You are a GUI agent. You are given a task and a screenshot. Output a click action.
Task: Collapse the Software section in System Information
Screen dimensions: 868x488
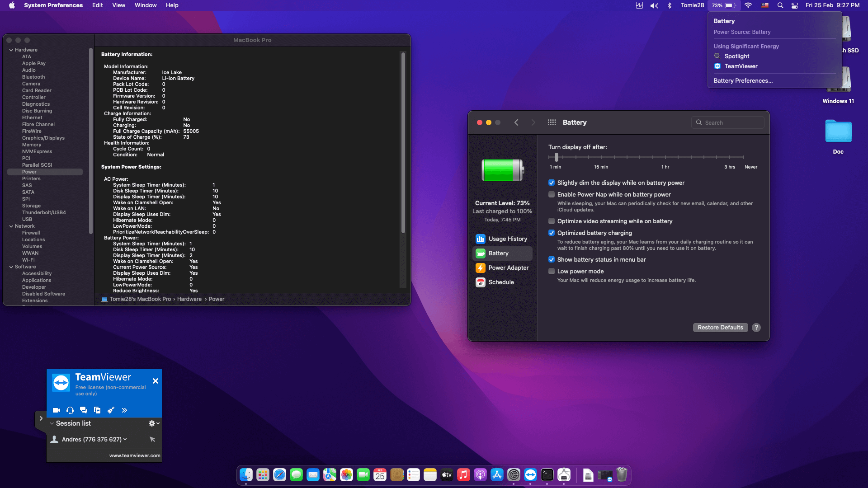11,267
